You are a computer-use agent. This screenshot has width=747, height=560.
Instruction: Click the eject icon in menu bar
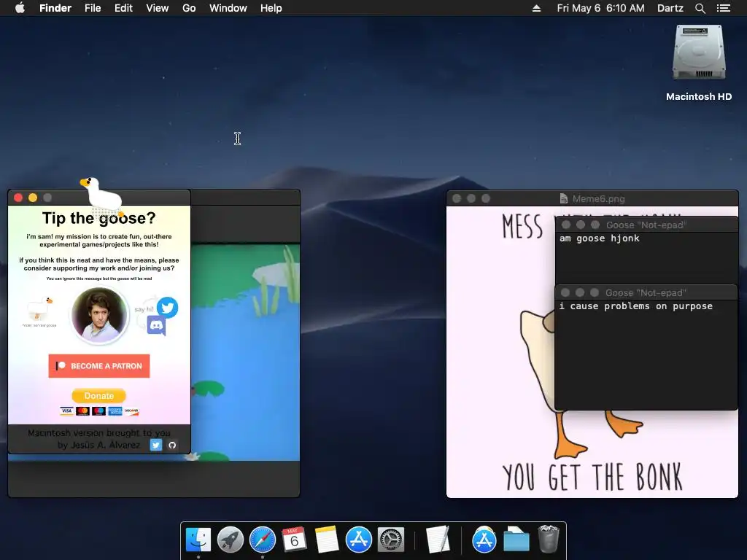coord(536,8)
